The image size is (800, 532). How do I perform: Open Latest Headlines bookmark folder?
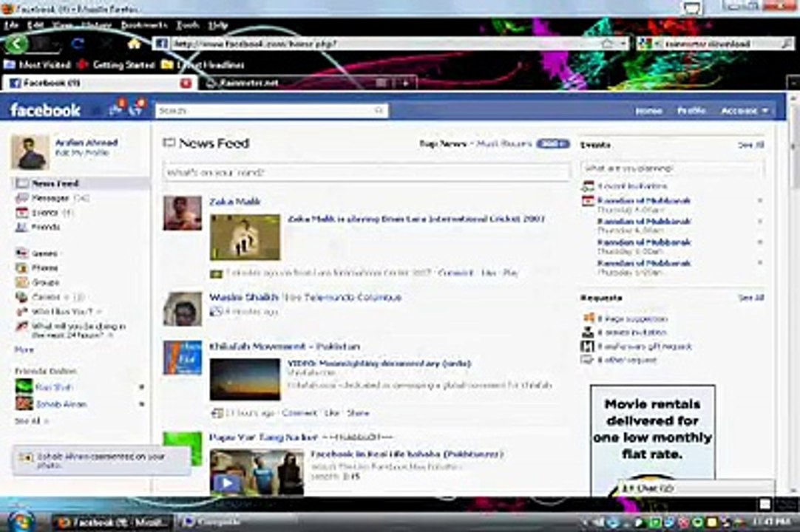(x=203, y=65)
